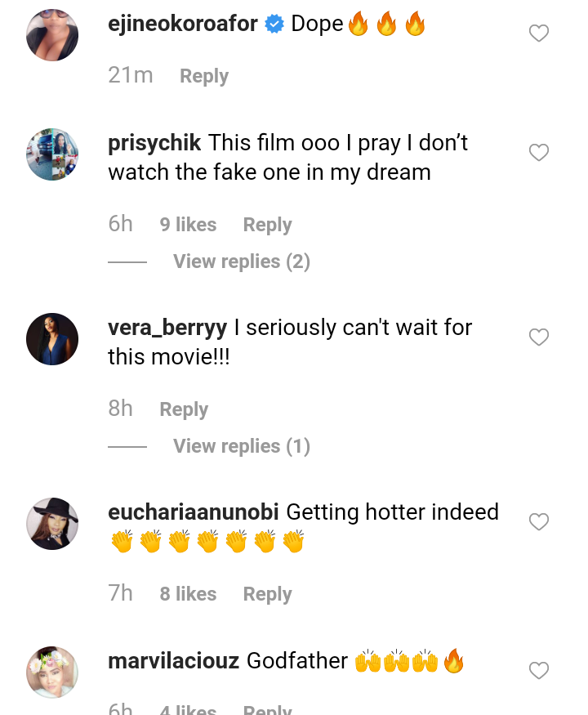The image size is (588, 715).
Task: Tap marvilaciouz's profile picture
Action: click(x=52, y=672)
